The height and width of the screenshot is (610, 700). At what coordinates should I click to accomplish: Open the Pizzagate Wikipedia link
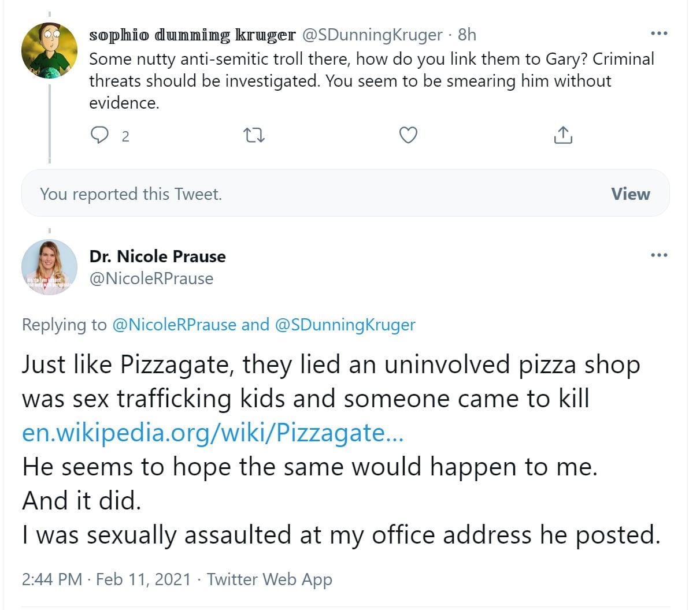click(212, 432)
